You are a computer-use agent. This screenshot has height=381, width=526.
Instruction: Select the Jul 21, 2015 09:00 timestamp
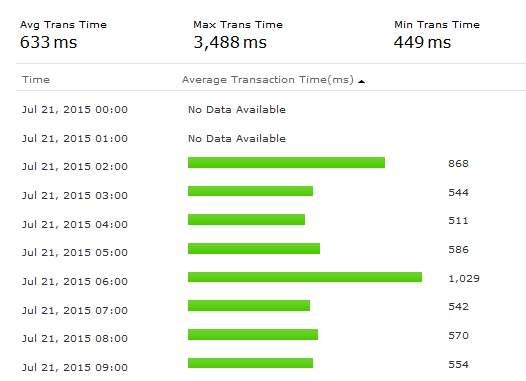[x=75, y=368]
